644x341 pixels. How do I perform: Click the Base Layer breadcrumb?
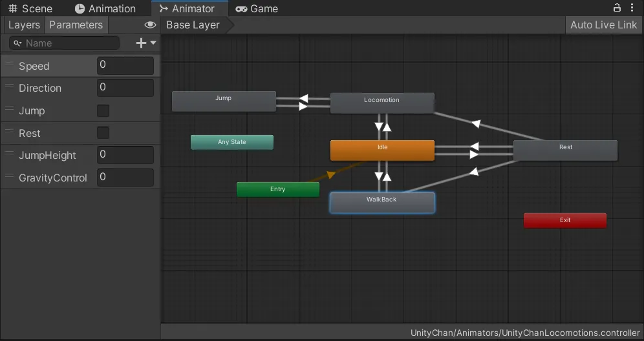click(x=193, y=25)
